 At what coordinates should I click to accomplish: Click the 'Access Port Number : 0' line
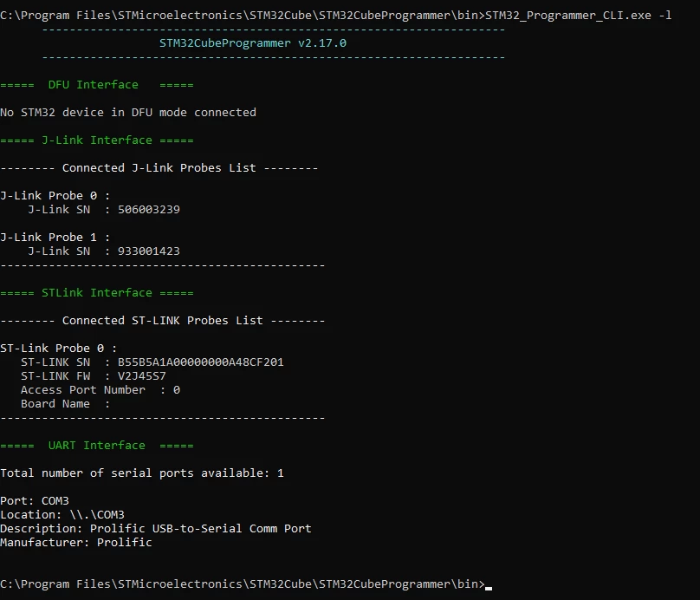[x=100, y=390]
